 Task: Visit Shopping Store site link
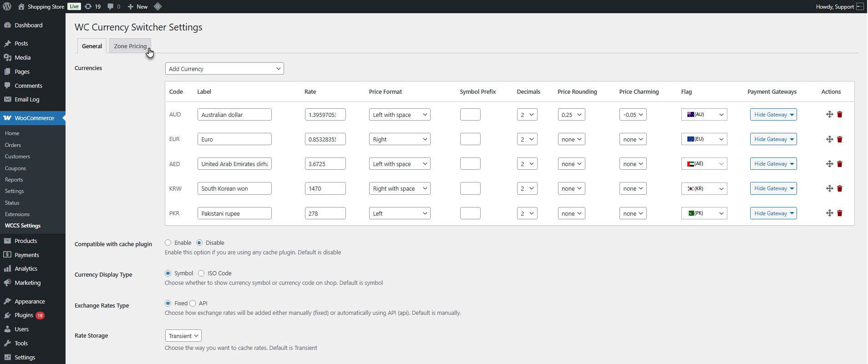(x=41, y=6)
